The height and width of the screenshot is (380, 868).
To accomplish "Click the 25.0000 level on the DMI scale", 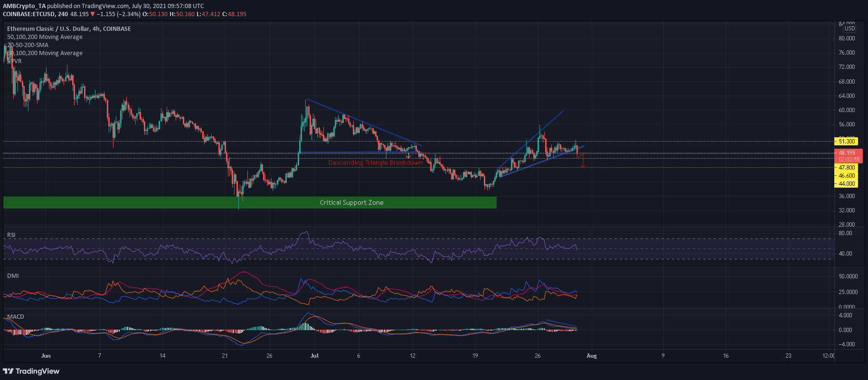I will [849, 292].
